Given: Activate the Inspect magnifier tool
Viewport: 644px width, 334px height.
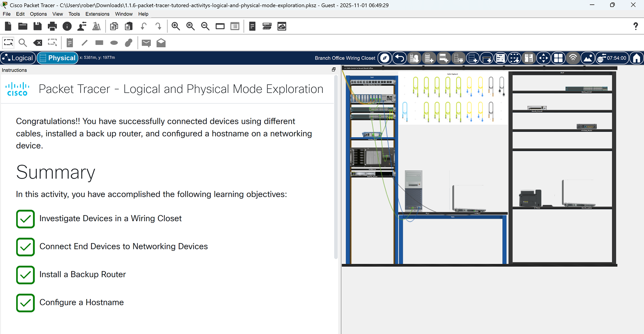Looking at the screenshot, I should tap(23, 43).
